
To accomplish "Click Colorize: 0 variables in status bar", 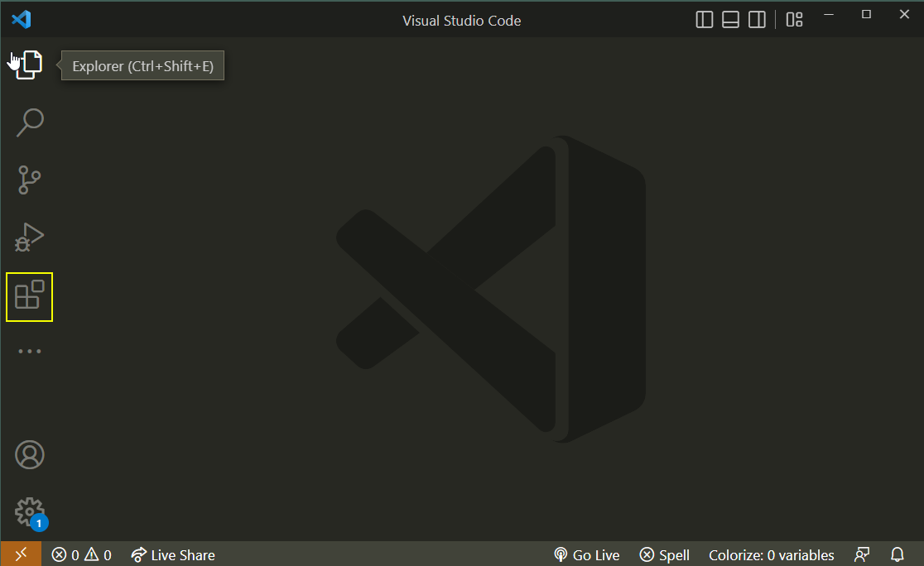I will coord(771,554).
